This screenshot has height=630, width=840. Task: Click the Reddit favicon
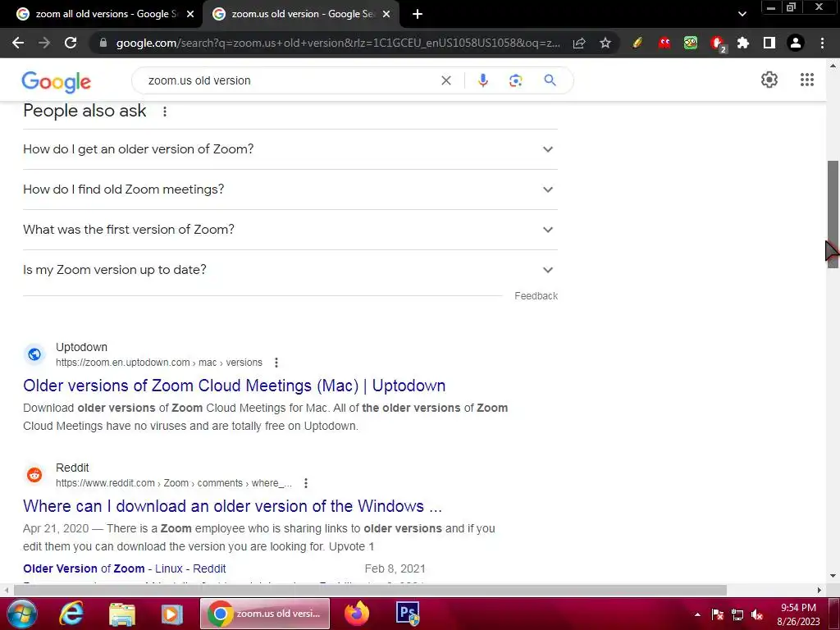[34, 475]
